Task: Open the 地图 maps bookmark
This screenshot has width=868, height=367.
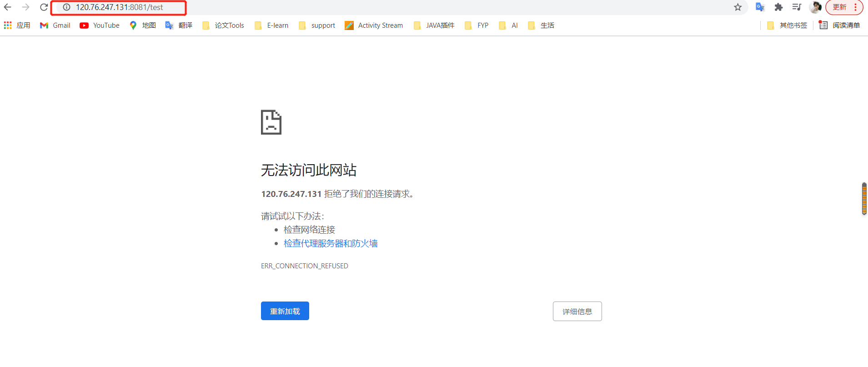Action: coord(143,25)
